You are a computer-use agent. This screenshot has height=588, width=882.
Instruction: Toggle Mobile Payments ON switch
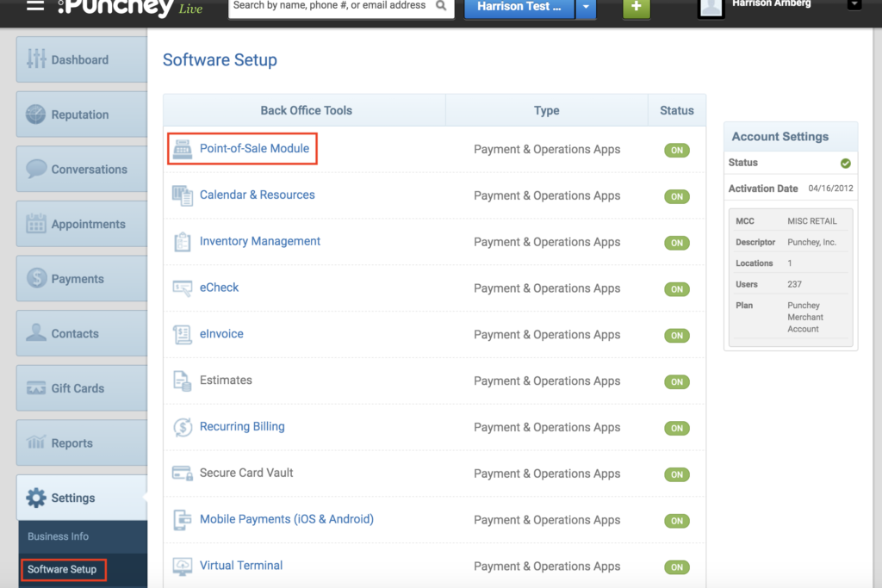click(677, 521)
